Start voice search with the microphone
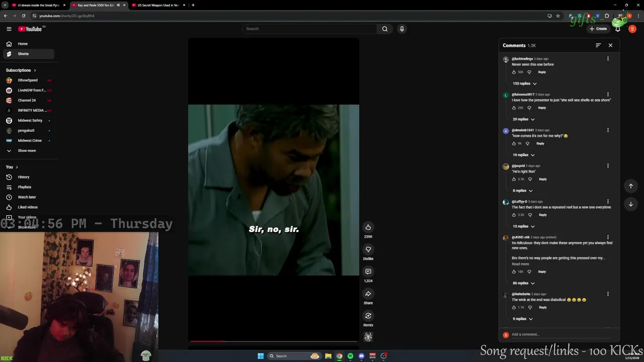Image resolution: width=644 pixels, height=362 pixels. [x=401, y=29]
